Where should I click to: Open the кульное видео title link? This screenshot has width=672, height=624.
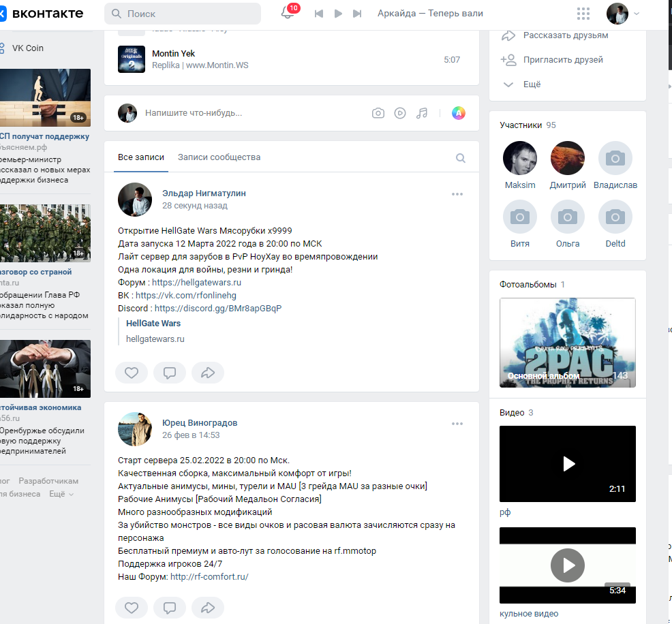pyautogui.click(x=529, y=614)
